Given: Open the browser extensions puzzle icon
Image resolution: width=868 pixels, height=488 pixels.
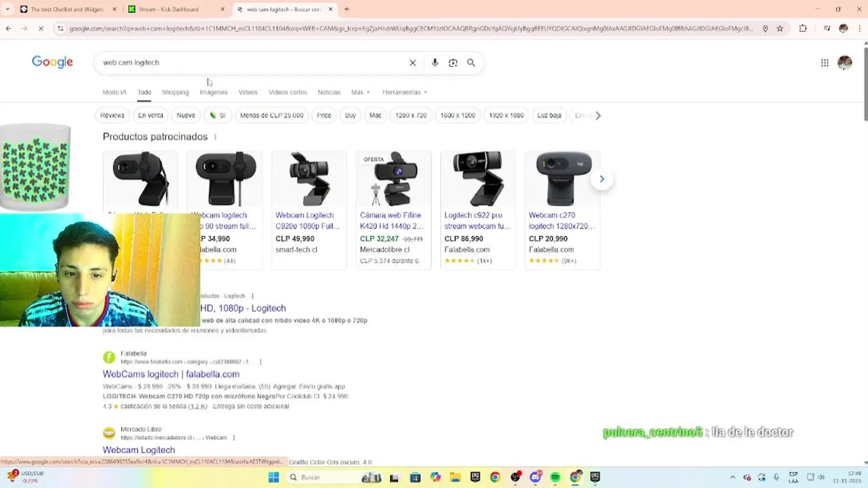Looking at the screenshot, I should click(x=803, y=28).
